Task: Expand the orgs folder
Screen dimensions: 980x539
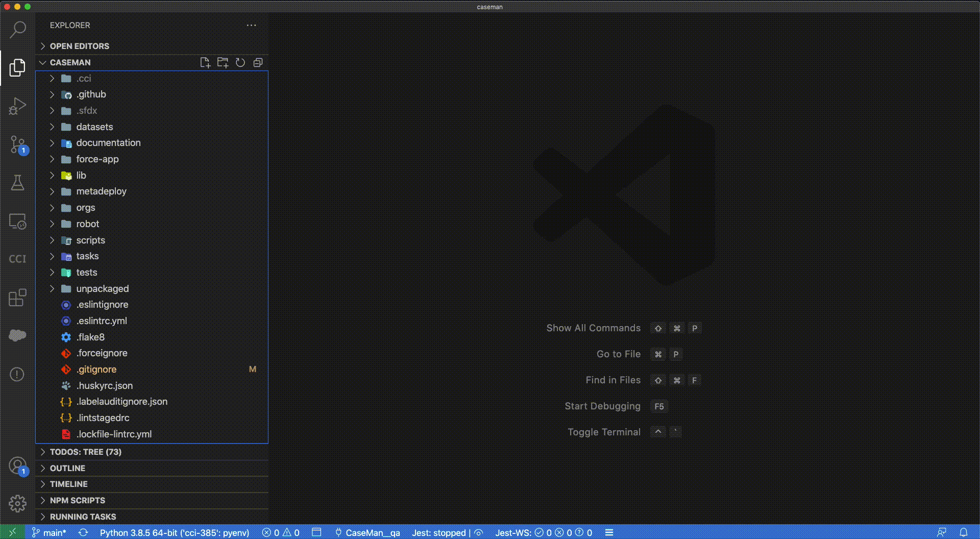Action: 152,208
